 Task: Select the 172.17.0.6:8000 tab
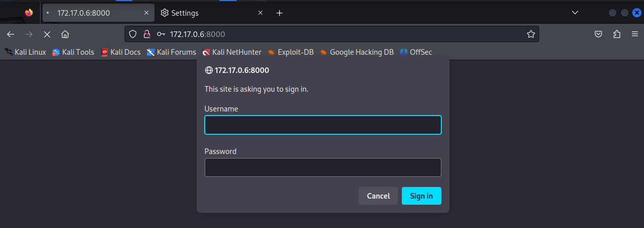tap(91, 13)
